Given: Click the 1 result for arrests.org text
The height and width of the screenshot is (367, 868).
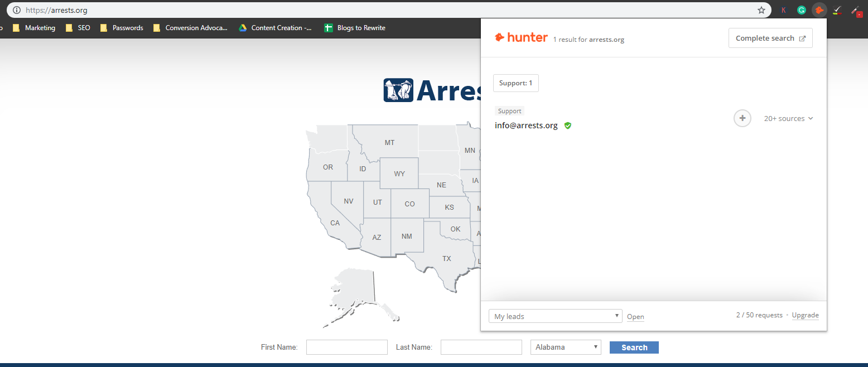Looking at the screenshot, I should click(x=589, y=40).
